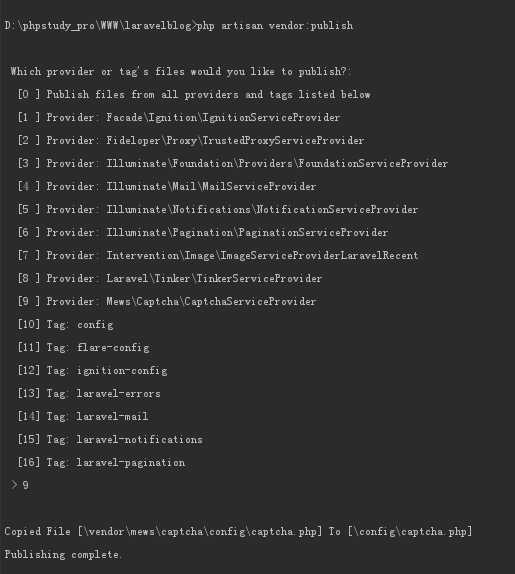Click the php artisan vendor:publish command text
This screenshot has height=574, width=515.
(x=275, y=26)
